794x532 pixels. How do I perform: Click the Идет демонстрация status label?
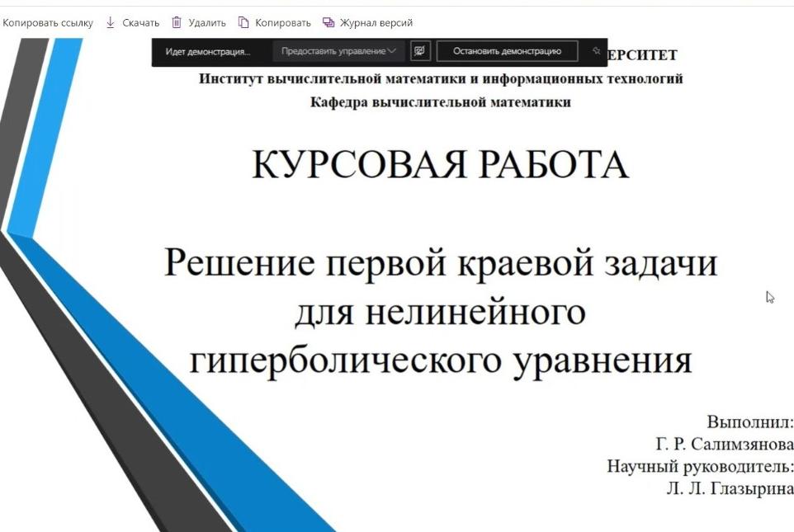coord(207,52)
